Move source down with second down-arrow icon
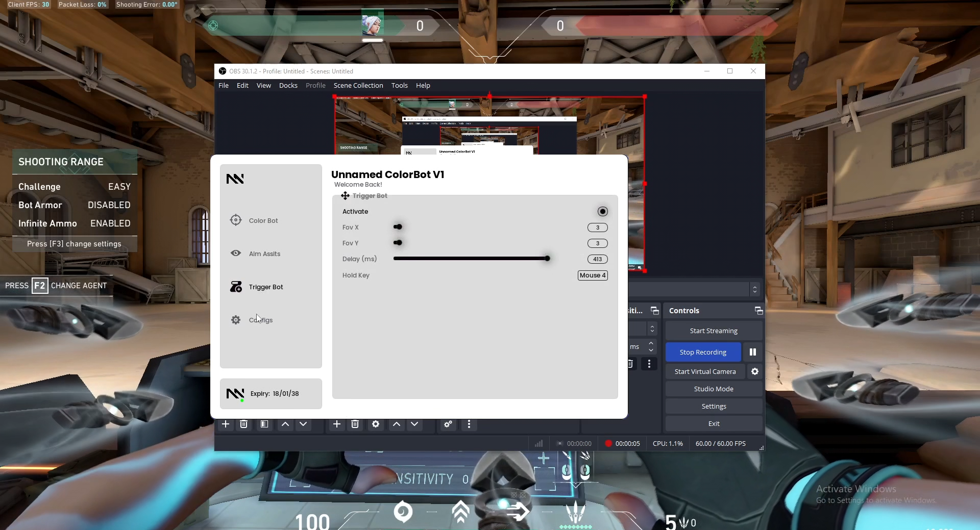The image size is (980, 530). click(414, 424)
